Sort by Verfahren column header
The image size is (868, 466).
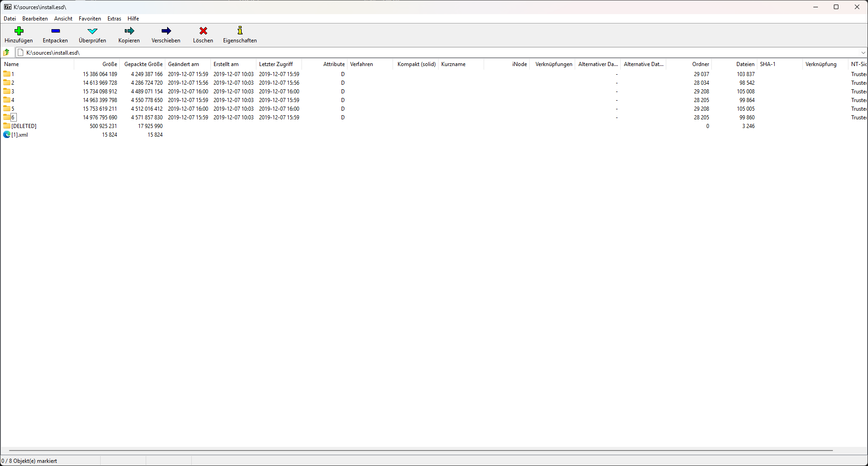click(x=370, y=64)
